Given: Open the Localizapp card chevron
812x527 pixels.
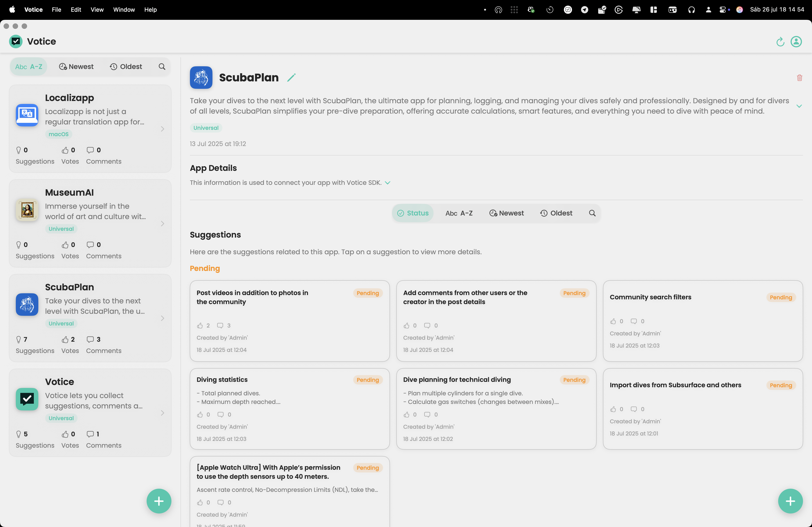Looking at the screenshot, I should pos(162,129).
